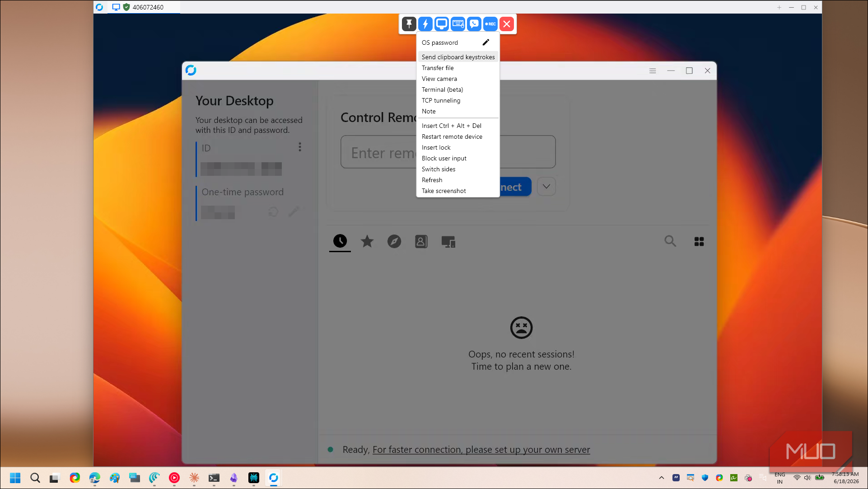This screenshot has width=868, height=489.
Task: Click Refresh in the menu
Action: 458,180
